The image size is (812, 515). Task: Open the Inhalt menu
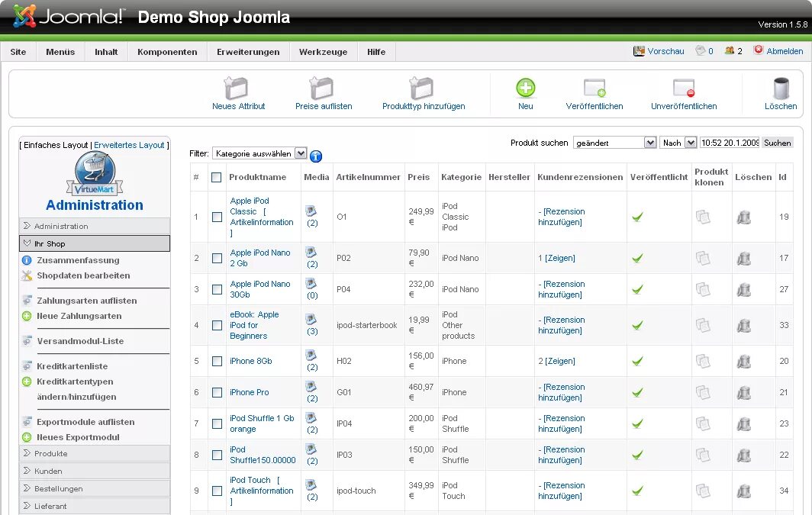coord(106,52)
